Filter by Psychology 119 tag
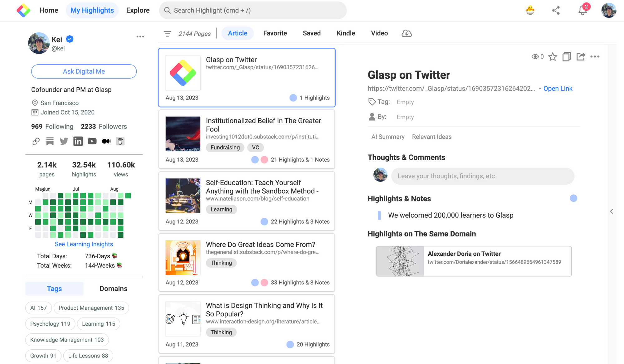 pyautogui.click(x=50, y=324)
